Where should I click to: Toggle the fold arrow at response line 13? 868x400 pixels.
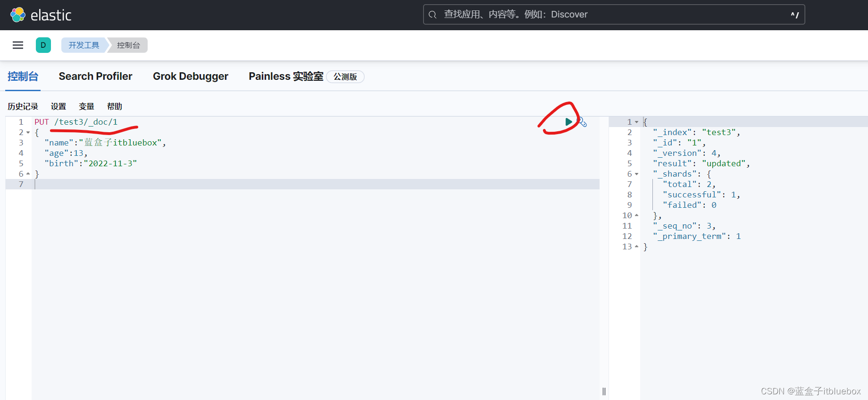636,247
